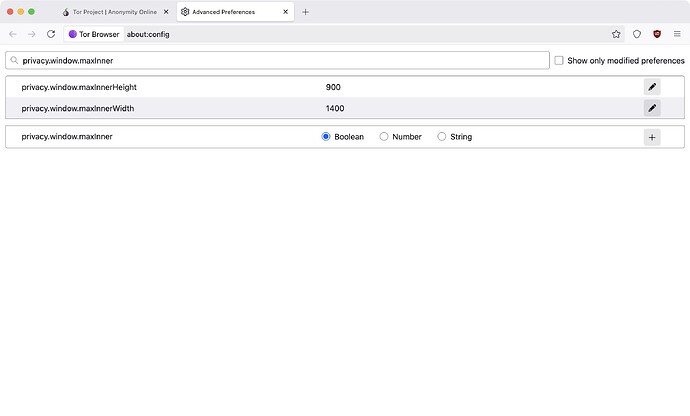
Task: Select the String type radio button
Action: (441, 136)
